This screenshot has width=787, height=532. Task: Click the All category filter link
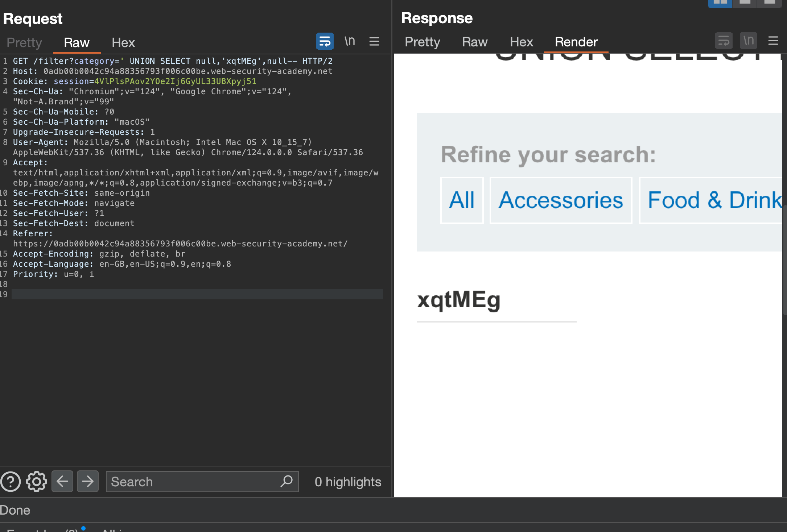click(x=461, y=200)
